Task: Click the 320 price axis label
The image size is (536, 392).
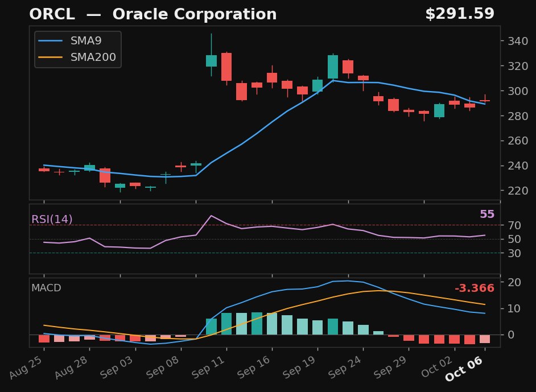Action: [x=518, y=66]
